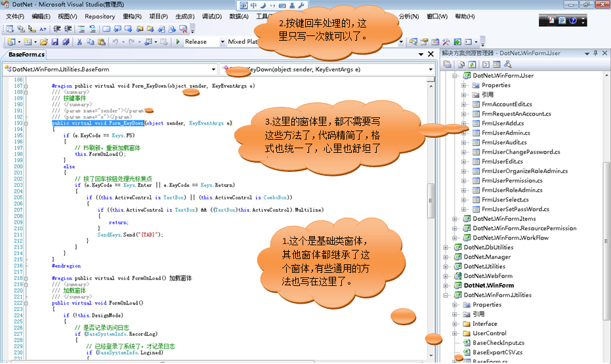Open the 帮助(H) menu
Image resolution: width=611 pixels, height=364 pixels.
pyautogui.click(x=465, y=16)
